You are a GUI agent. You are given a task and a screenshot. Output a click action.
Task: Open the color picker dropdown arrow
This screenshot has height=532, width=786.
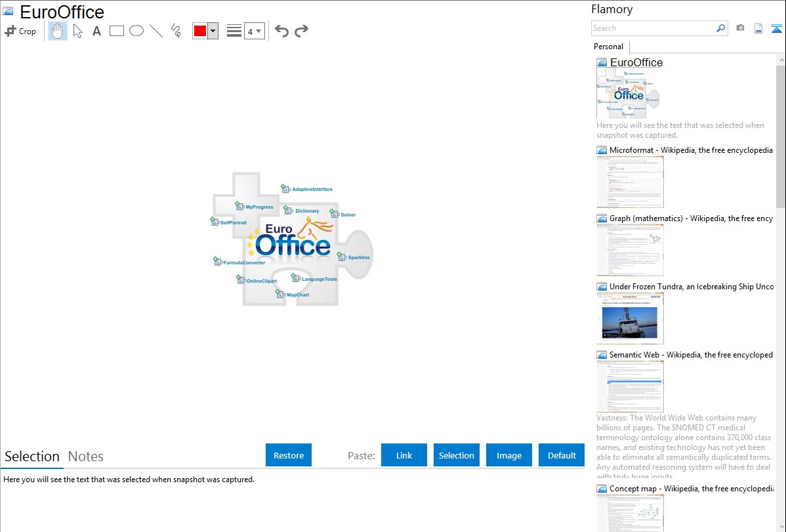click(x=213, y=31)
